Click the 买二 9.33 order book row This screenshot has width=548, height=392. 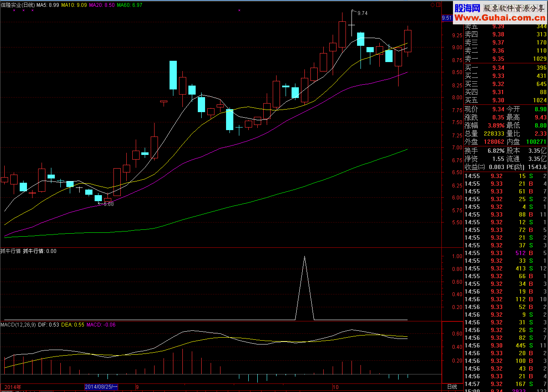pos(506,76)
